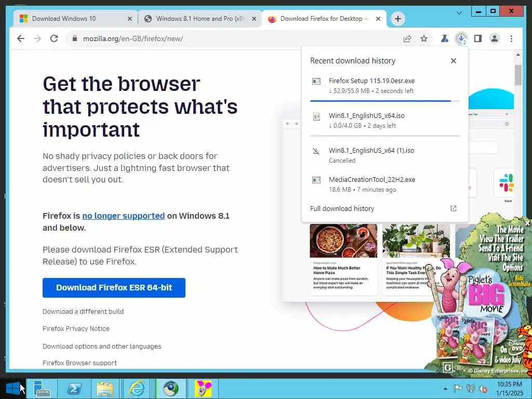Select Download Firefox for Desktop tab
Screen dimensions: 532x399
[324, 19]
